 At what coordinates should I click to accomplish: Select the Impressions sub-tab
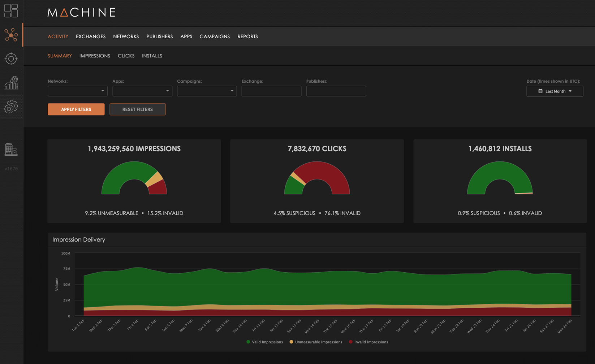pos(95,56)
